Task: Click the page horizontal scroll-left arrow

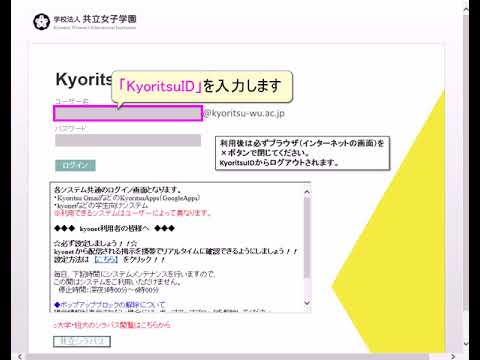Action: tap(20, 356)
